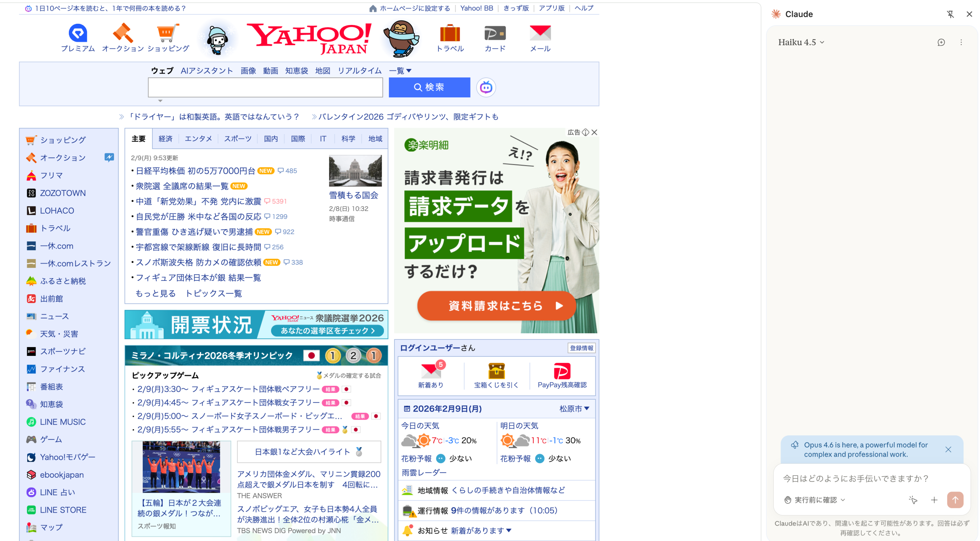Viewport: 980px width, 541px height.
Task: Click the 雪積もる国会 photo thumbnail
Action: 355,171
